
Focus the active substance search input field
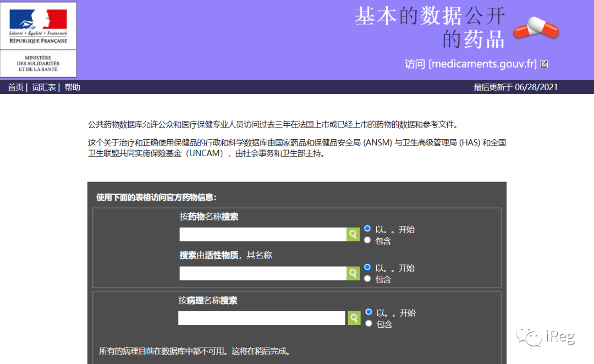[x=263, y=273]
